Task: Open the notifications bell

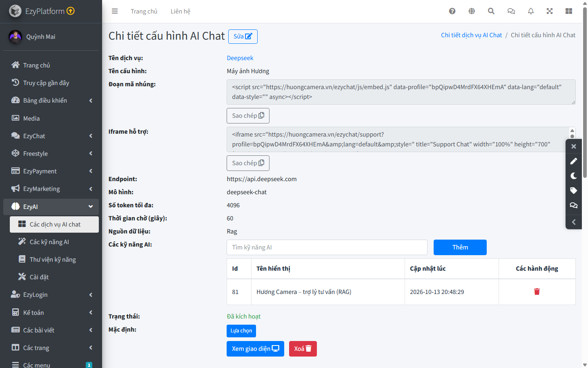Action: pos(531,11)
